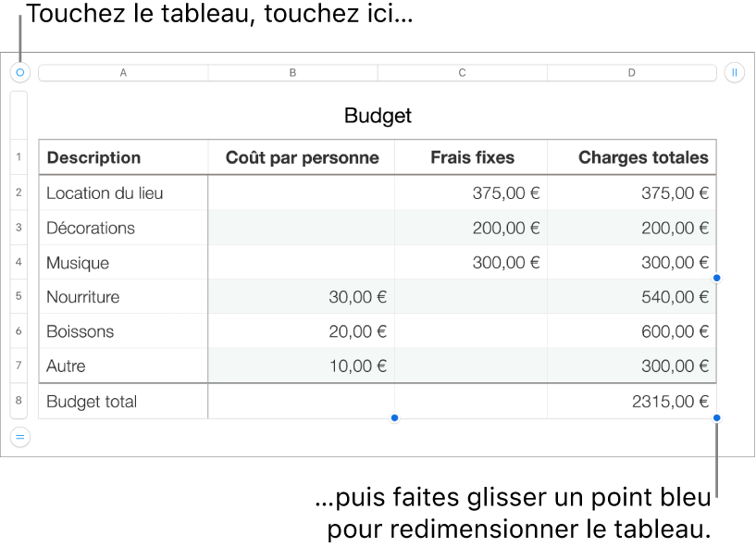Add columns with the double-bar handle top right
This screenshot has height=547, width=756.
[734, 72]
